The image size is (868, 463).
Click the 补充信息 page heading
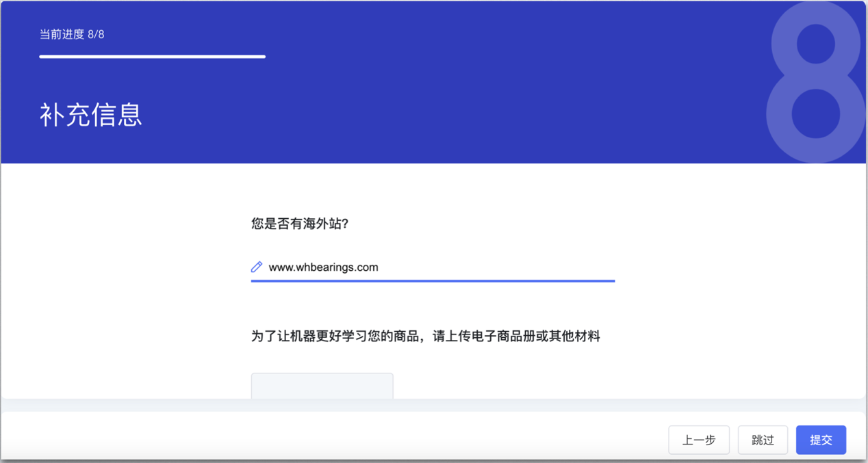coord(91,115)
